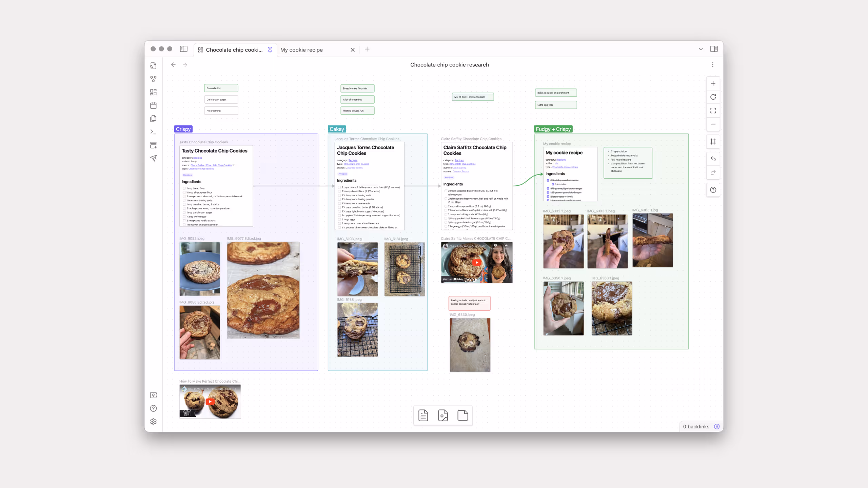This screenshot has height=488, width=868.
Task: Open the three-dot more options menu
Action: coord(712,65)
